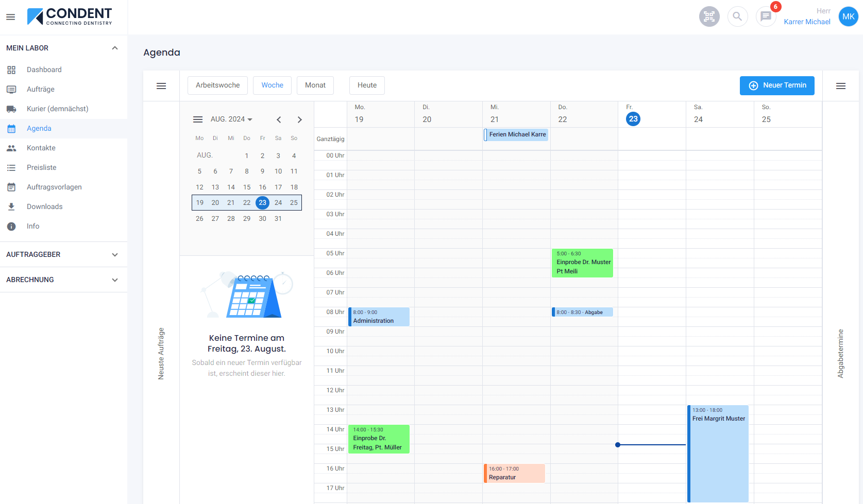Collapse the MEIN LABOR section
The height and width of the screenshot is (504, 863).
114,47
